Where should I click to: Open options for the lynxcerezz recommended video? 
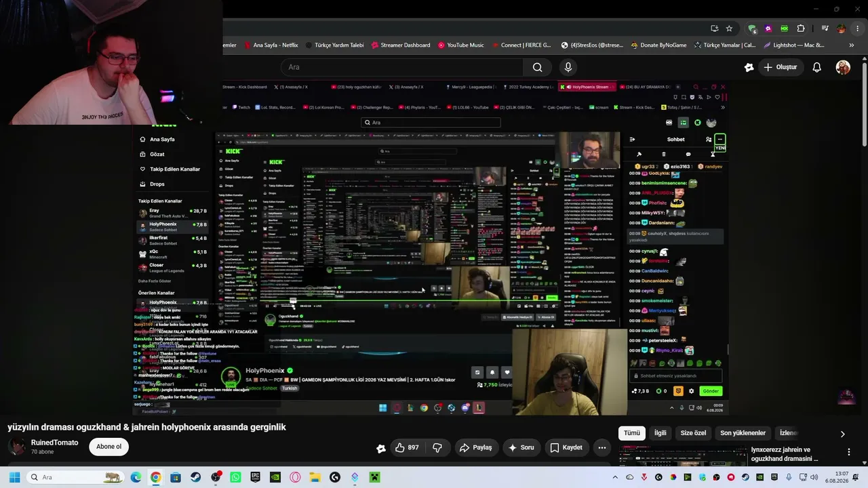848,452
